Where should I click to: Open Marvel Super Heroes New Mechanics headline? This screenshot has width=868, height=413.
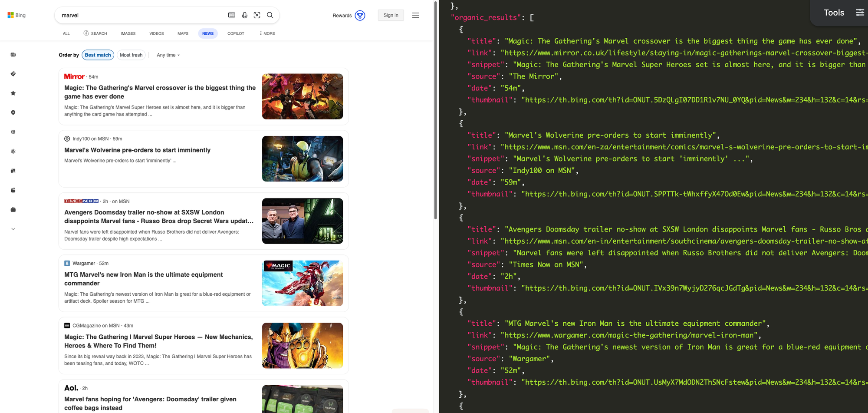click(158, 341)
